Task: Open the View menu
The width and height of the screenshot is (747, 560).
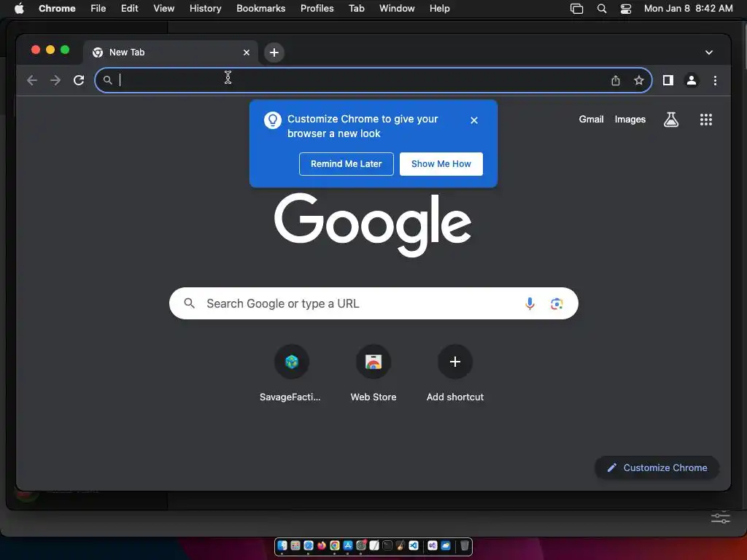Action: (164, 9)
